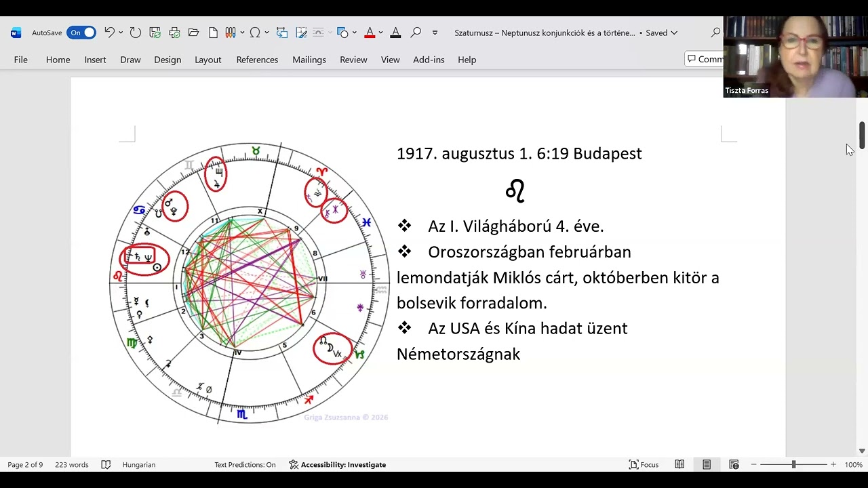Screen dimensions: 868x488
Task: Open the File menu
Action: 21,60
